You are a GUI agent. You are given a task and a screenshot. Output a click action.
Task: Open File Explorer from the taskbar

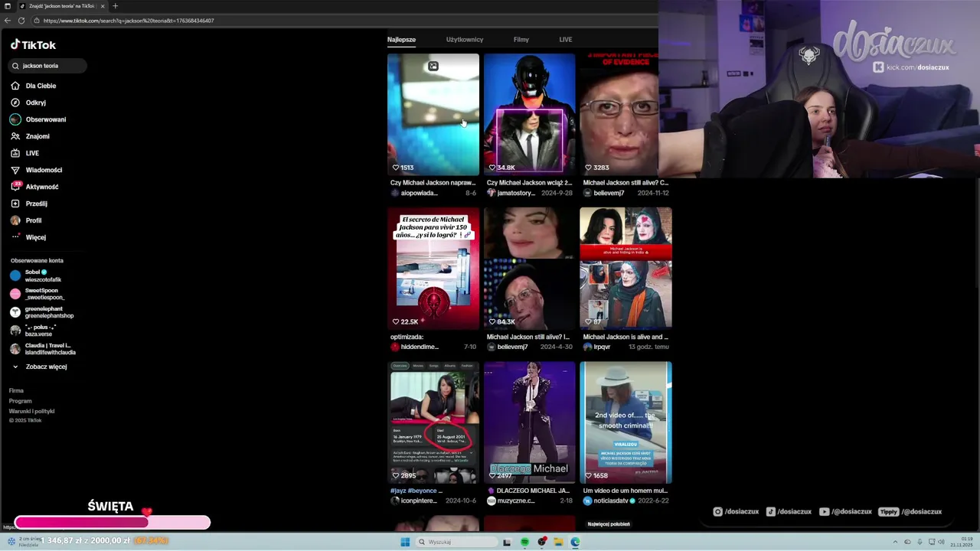(559, 542)
